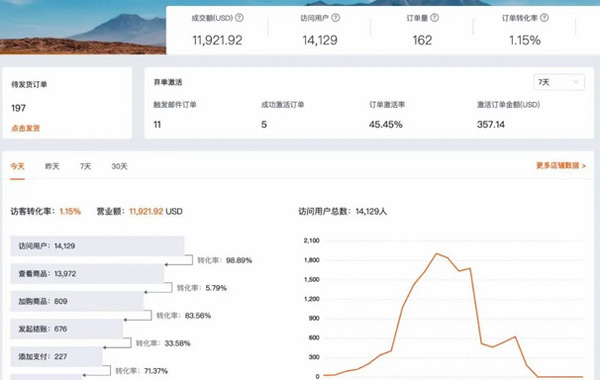Open help icon next to 订单量

[x=434, y=18]
